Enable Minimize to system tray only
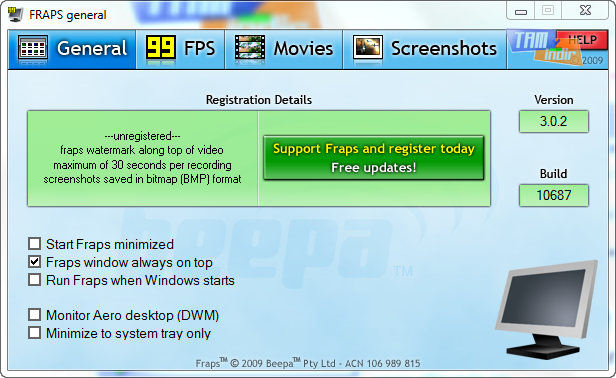616x378 pixels. click(35, 333)
